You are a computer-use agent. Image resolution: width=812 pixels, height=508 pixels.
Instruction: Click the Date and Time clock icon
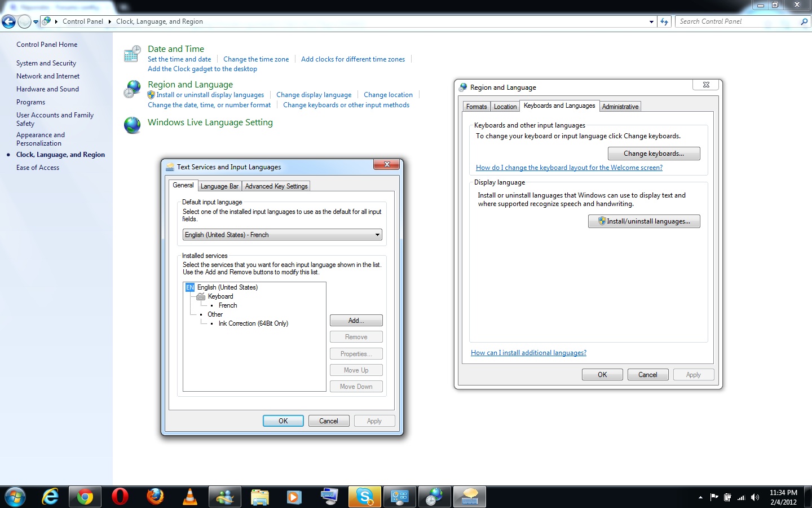(x=132, y=54)
